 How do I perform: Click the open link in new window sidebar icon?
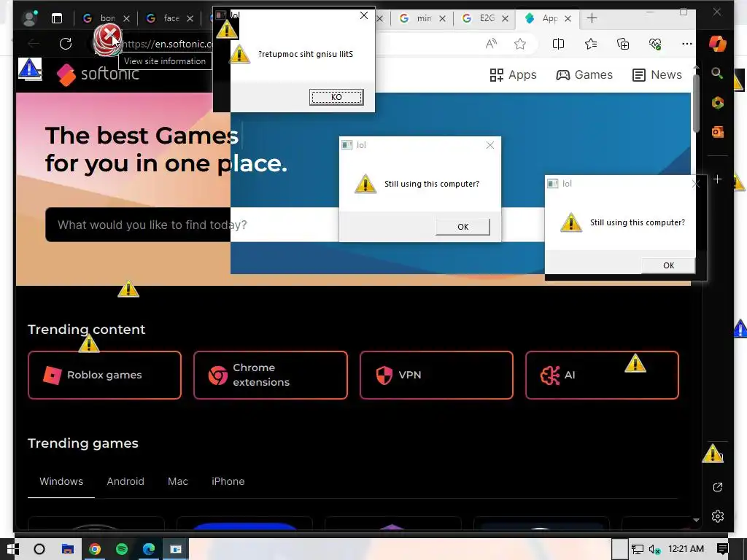(718, 487)
